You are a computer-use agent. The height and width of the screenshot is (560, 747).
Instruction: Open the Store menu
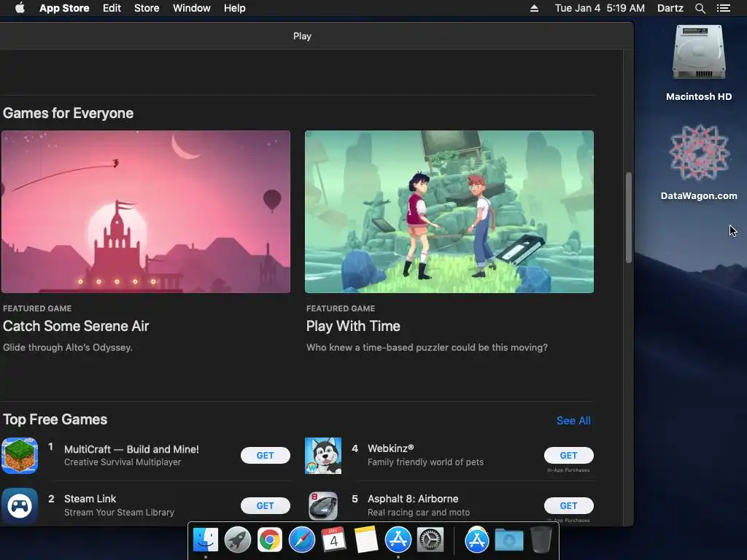click(147, 8)
